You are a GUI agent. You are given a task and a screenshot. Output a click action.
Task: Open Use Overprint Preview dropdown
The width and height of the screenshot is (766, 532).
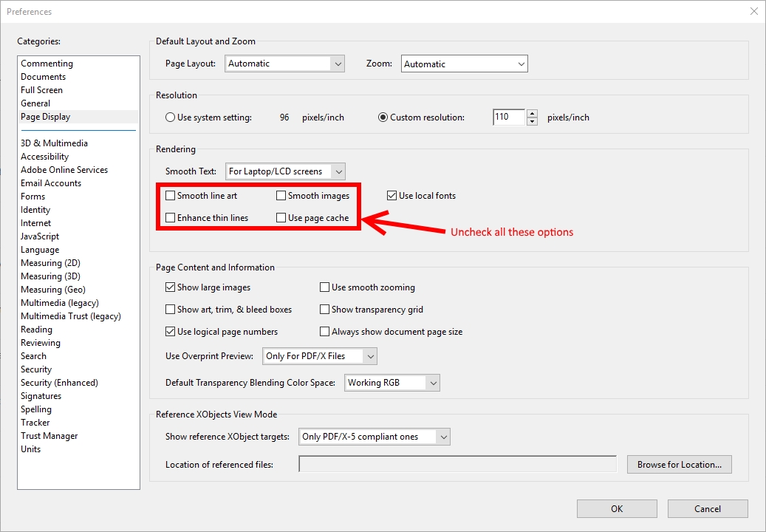click(x=320, y=356)
